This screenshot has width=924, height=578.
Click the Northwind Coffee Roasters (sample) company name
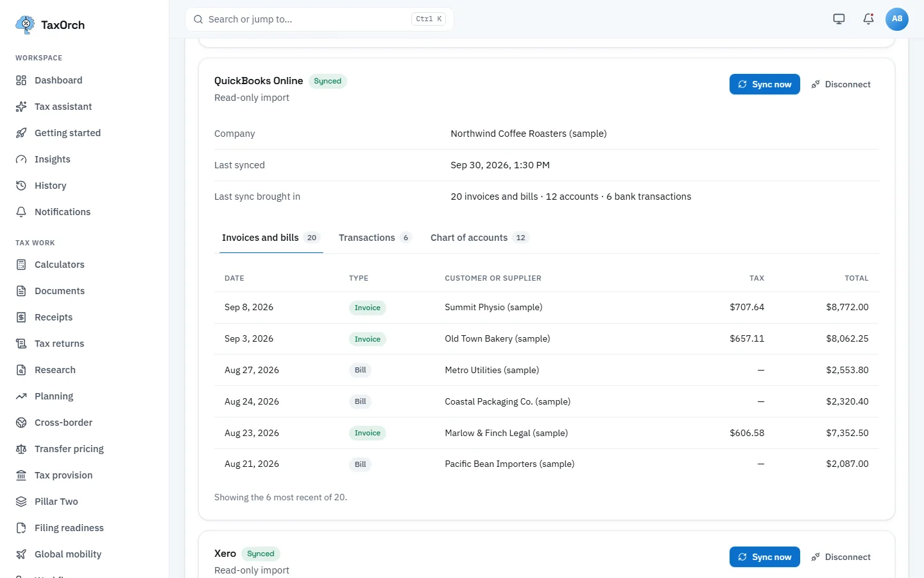pos(529,134)
